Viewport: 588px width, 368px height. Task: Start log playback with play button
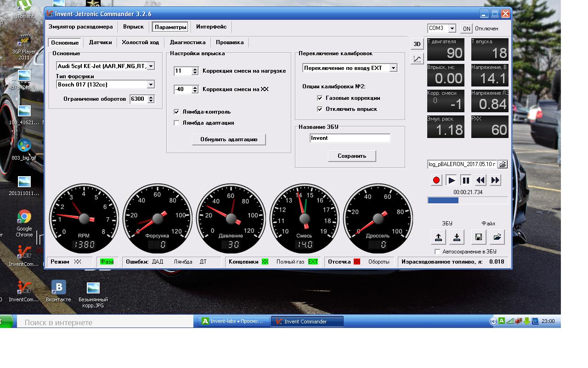pos(452,180)
